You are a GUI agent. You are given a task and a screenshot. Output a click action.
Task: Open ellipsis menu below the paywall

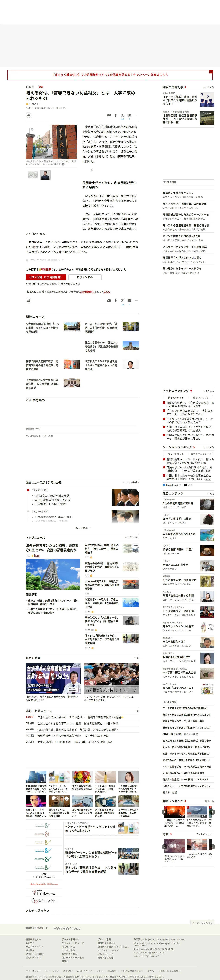(136, 301)
